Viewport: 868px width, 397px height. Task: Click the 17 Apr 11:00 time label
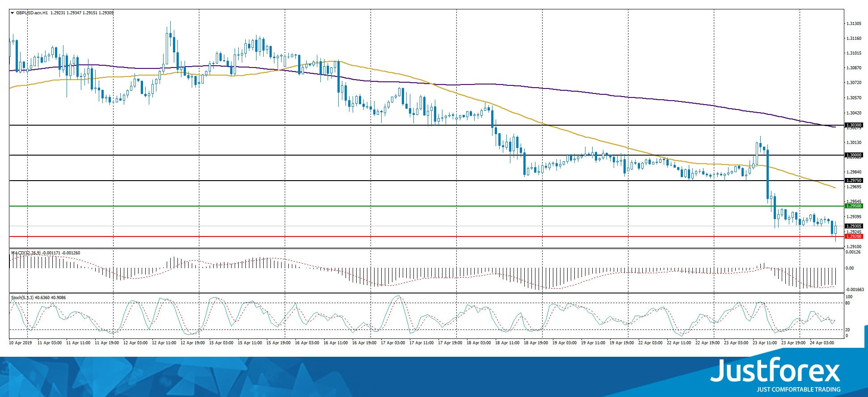421,343
